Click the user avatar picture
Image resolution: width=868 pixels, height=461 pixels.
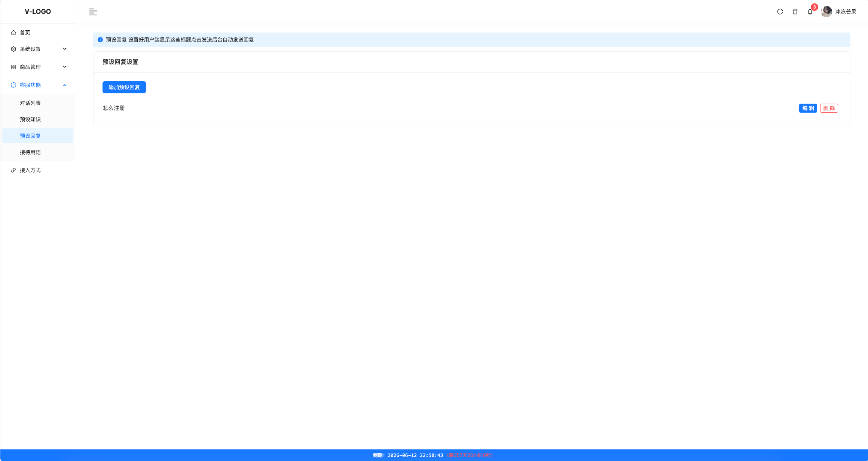(x=826, y=12)
